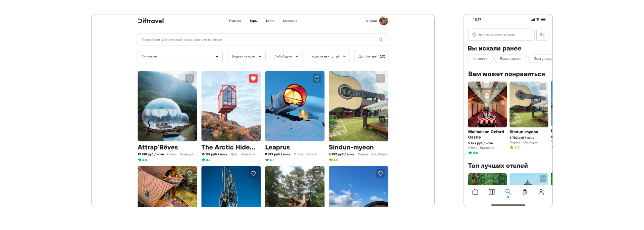The height and width of the screenshot is (230, 644).
Task: Open The Arctic Hide... title link
Action: point(228,147)
